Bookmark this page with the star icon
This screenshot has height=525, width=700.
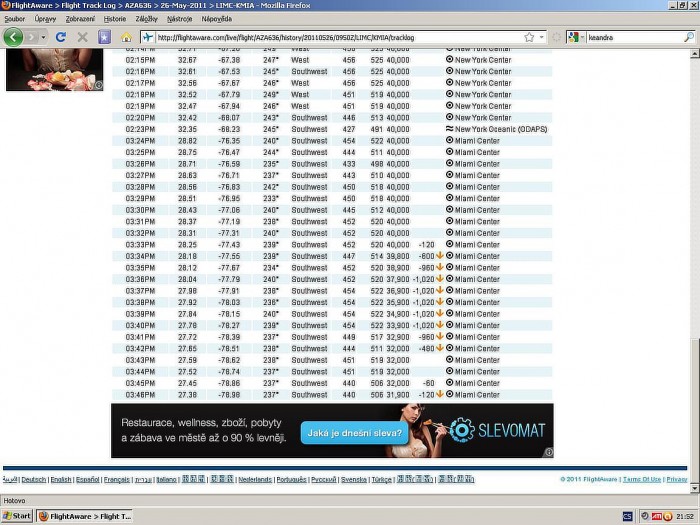[529, 38]
